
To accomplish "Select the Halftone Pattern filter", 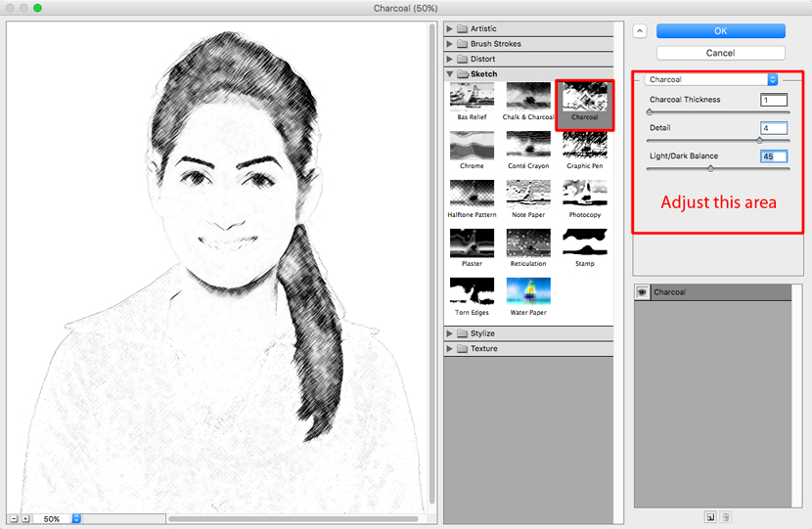I will coord(472,194).
